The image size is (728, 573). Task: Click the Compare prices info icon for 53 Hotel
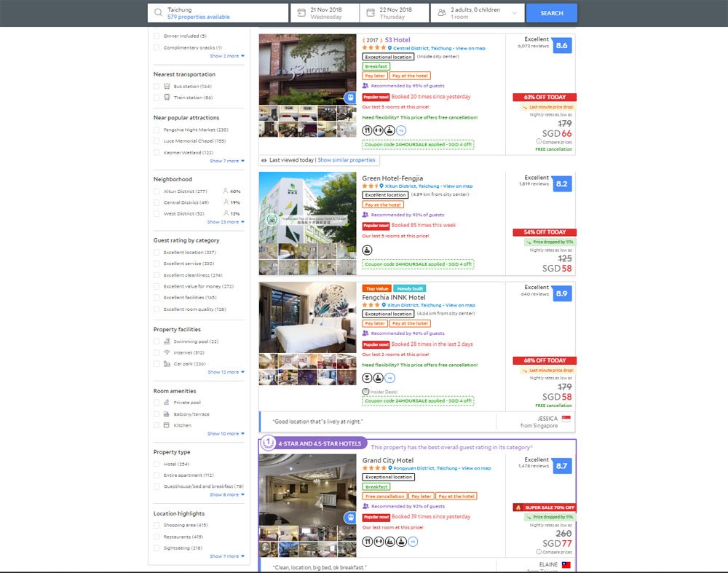pos(539,141)
